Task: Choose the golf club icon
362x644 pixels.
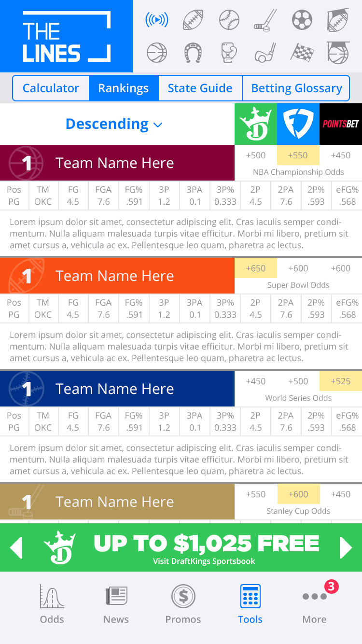Action: click(265, 52)
